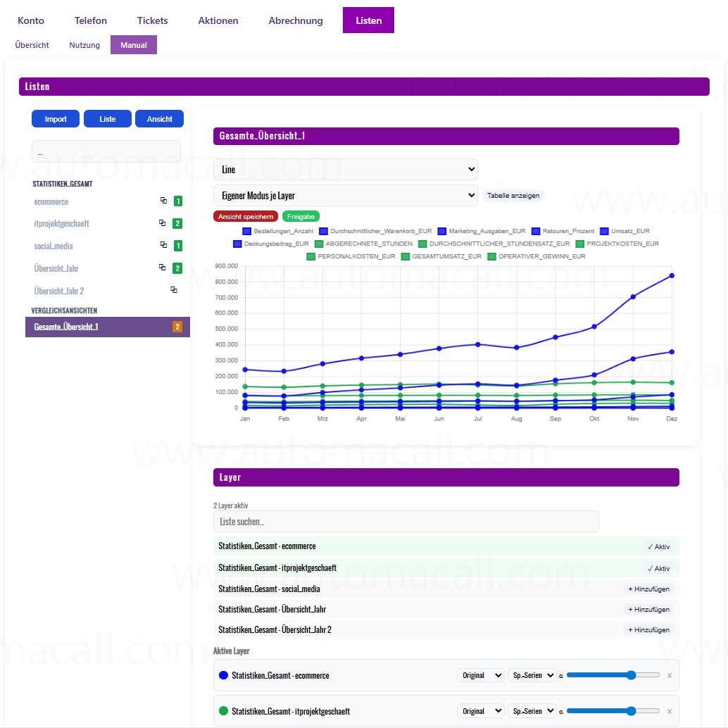Open the Abrechnung menu
Screen dimensions: 728x728
coord(295,20)
